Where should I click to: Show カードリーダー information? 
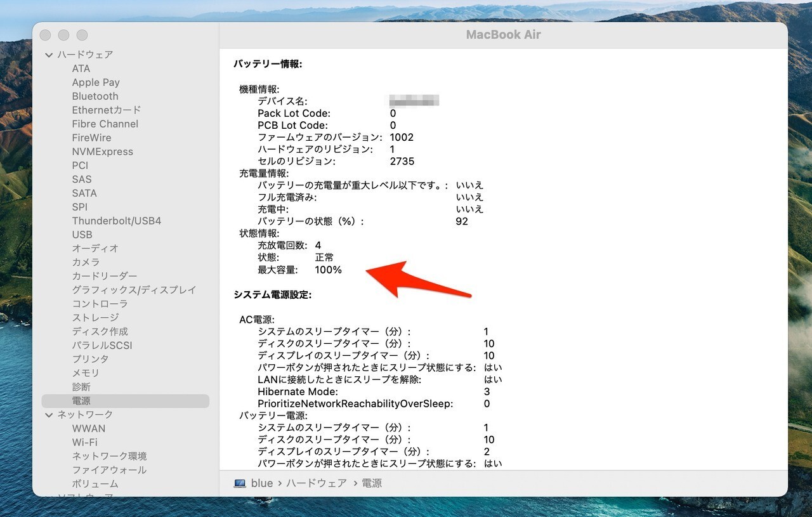coord(105,277)
